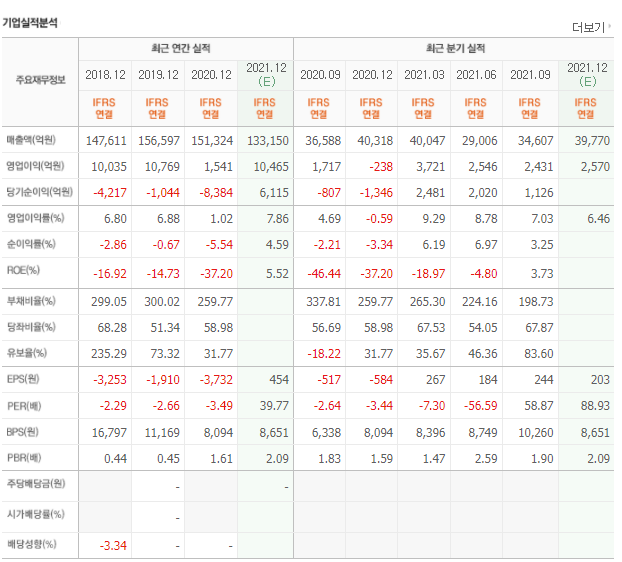This screenshot has height=562, width=622.
Task: Click the 2019.12 column header
Action: click(x=158, y=75)
